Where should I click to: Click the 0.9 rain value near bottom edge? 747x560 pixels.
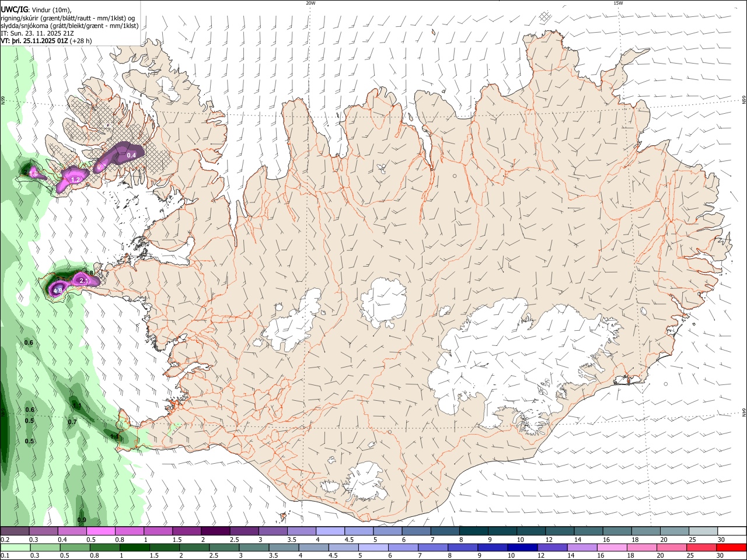pos(82,520)
